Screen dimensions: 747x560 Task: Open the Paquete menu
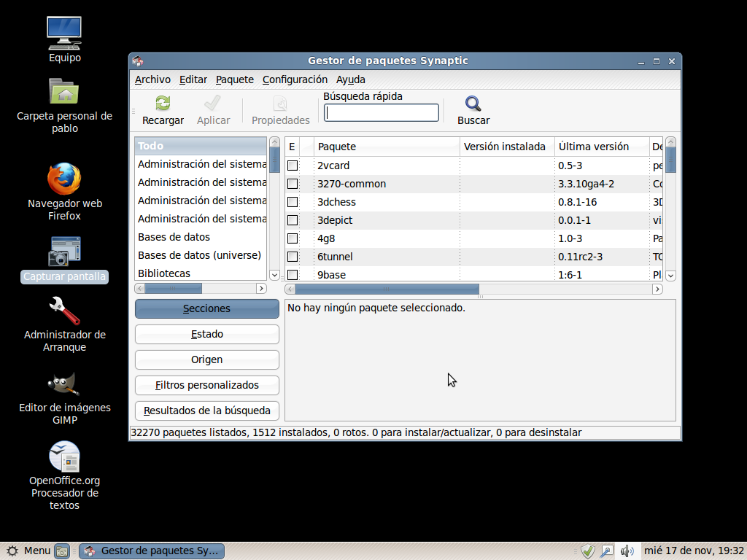(234, 79)
